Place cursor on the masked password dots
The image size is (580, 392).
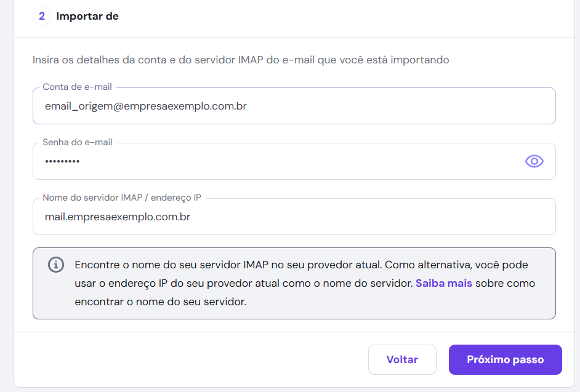[62, 161]
